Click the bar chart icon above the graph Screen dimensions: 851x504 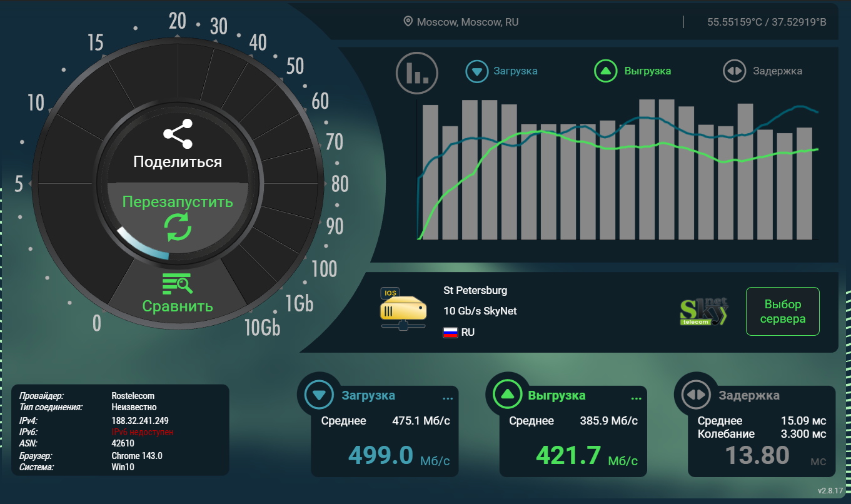point(416,73)
